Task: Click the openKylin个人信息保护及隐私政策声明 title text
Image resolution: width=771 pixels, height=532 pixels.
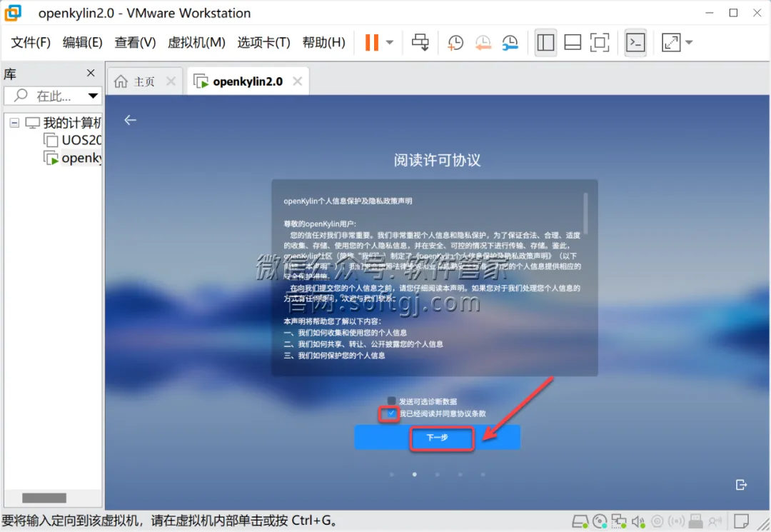Action: [x=348, y=201]
